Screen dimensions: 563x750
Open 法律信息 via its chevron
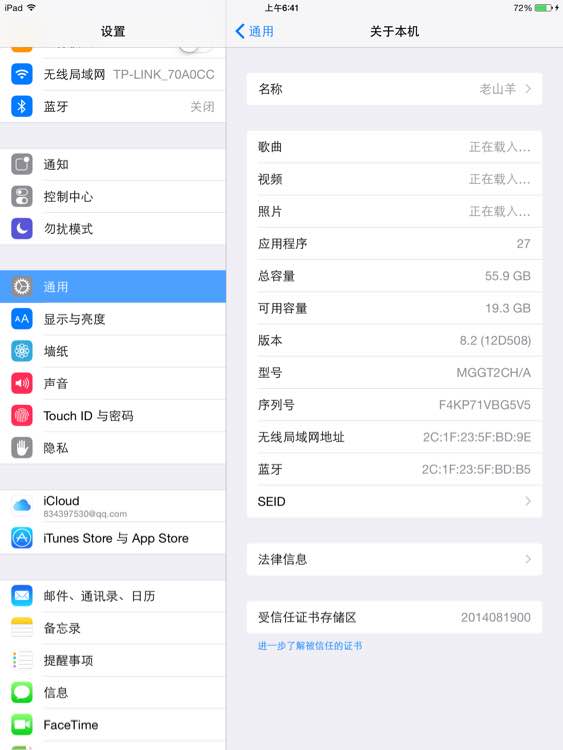[528, 559]
